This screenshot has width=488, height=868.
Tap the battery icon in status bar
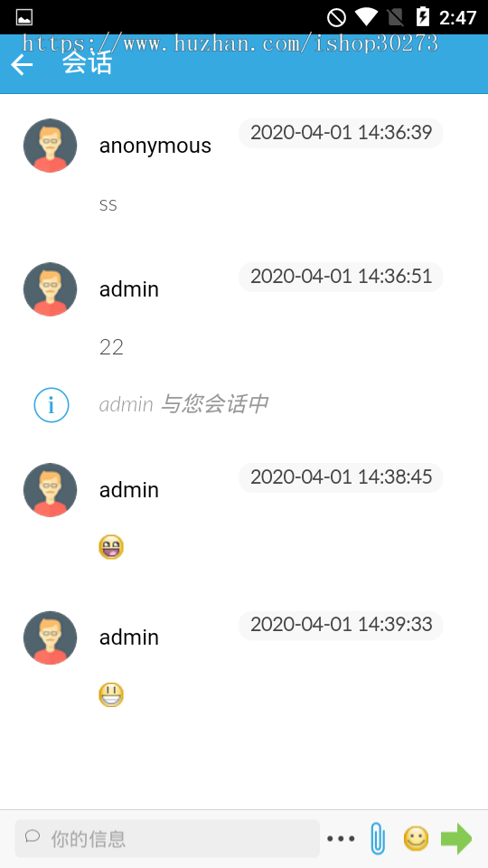tap(423, 17)
